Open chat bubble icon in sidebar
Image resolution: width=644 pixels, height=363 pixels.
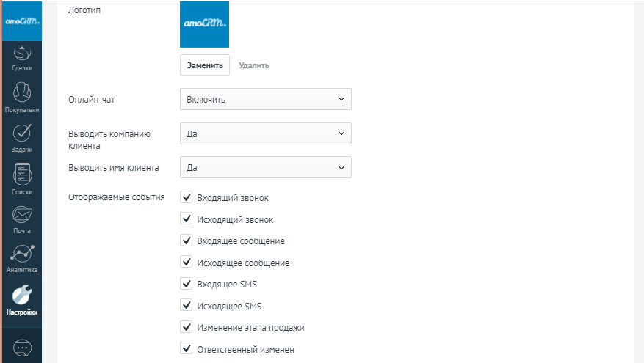(23, 346)
